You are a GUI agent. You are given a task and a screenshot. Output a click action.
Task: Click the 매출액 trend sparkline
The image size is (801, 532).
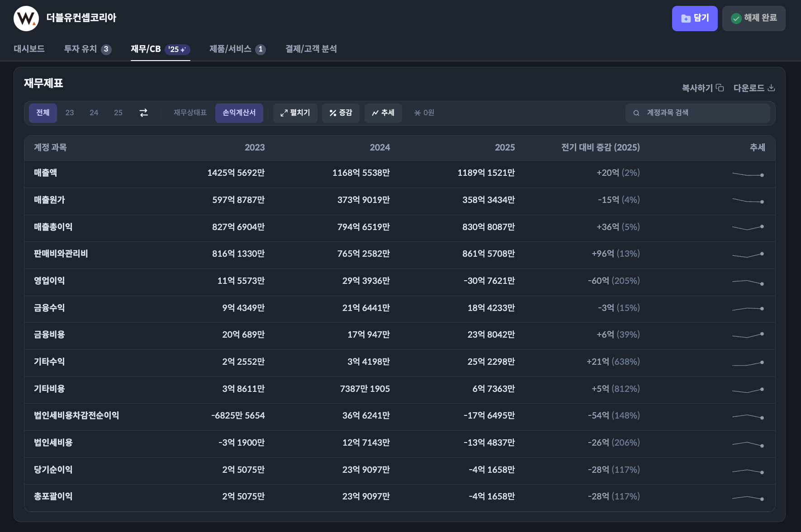[748, 174]
